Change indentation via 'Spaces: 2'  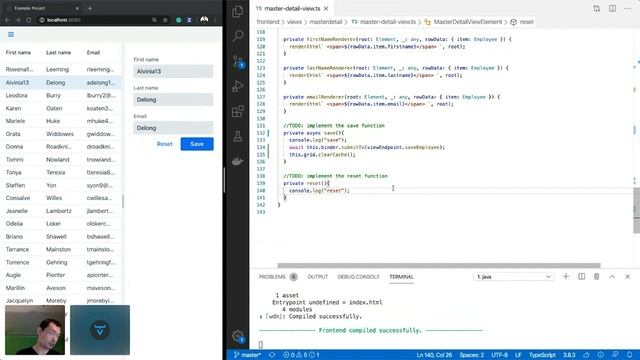(x=471, y=355)
